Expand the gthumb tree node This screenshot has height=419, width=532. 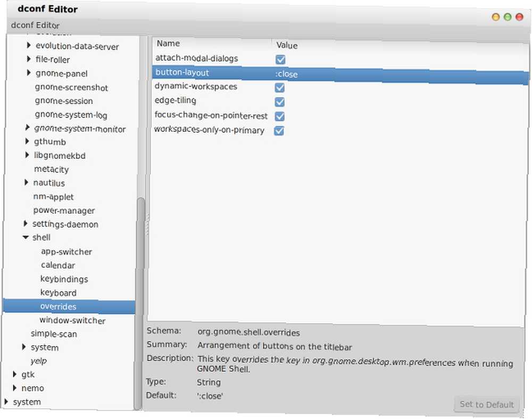27,141
